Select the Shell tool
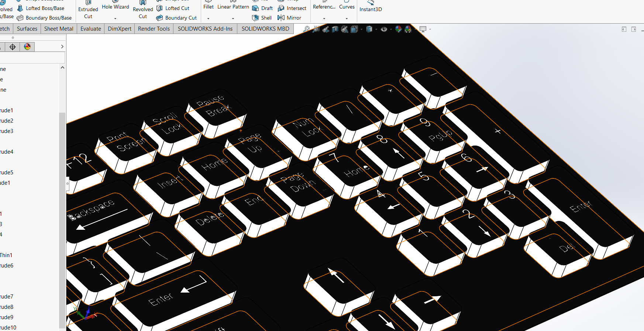The image size is (644, 331). tap(262, 18)
